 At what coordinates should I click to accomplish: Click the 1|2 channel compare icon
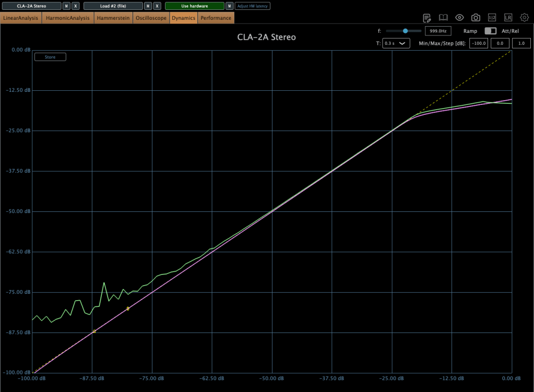[x=492, y=18]
